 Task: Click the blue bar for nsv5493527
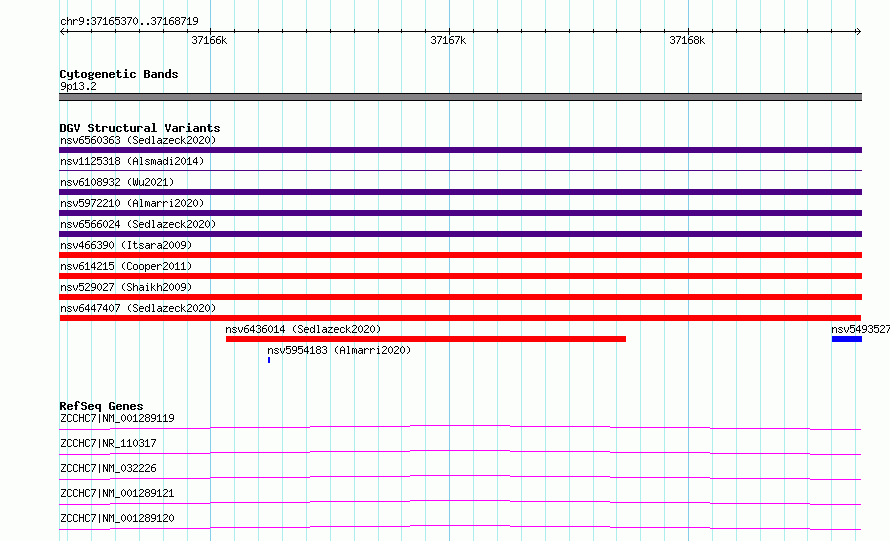coord(847,339)
